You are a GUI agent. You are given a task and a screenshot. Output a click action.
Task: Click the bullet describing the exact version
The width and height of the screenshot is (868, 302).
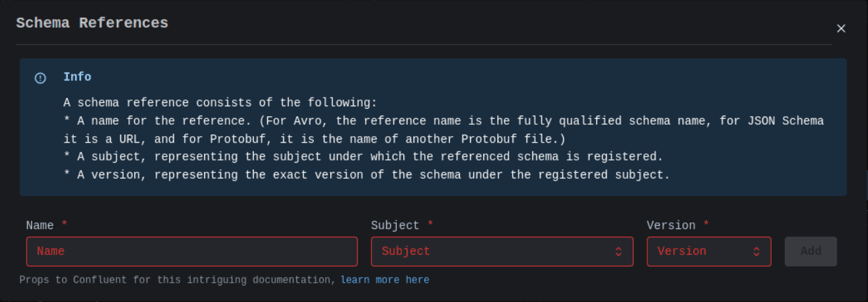pyautogui.click(x=366, y=175)
